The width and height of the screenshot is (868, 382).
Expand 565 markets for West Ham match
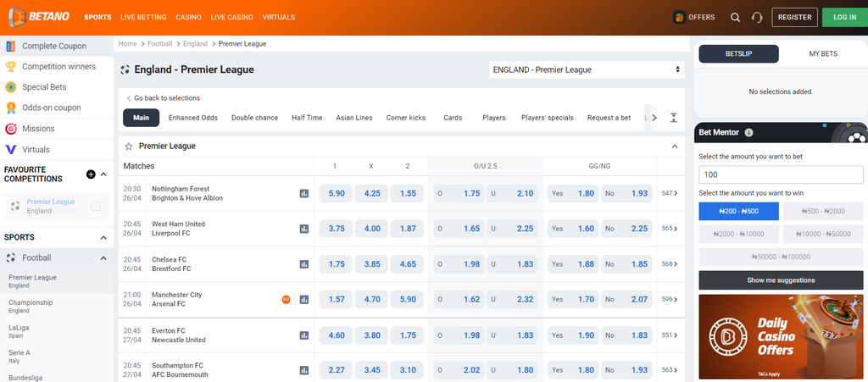[670, 229]
